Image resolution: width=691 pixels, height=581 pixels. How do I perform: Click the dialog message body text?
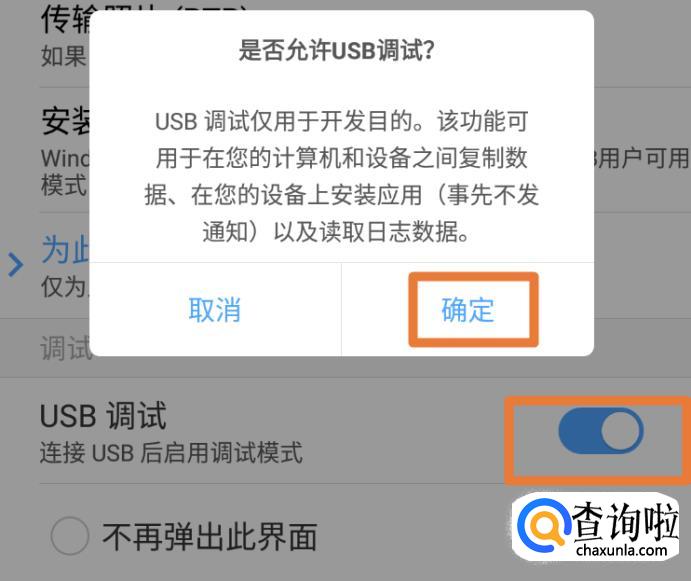point(342,176)
